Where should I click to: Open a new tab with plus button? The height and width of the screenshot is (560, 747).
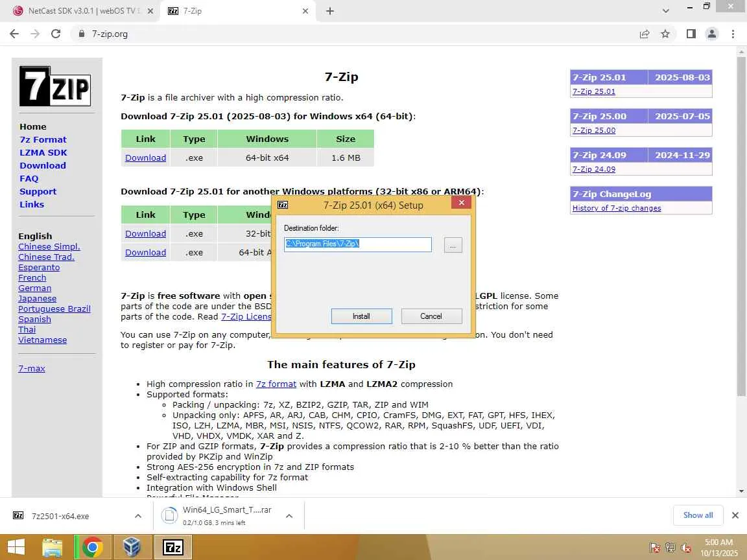coord(329,11)
